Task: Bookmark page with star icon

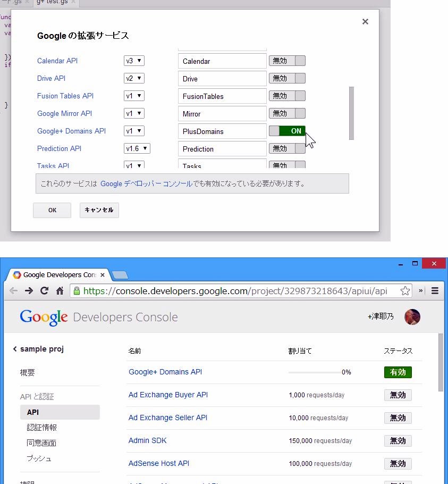Action: pyautogui.click(x=405, y=290)
